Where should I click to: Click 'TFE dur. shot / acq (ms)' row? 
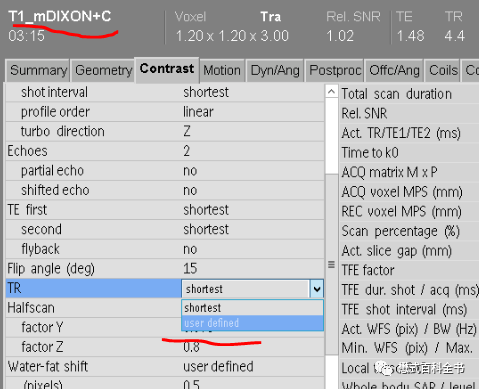coord(409,290)
